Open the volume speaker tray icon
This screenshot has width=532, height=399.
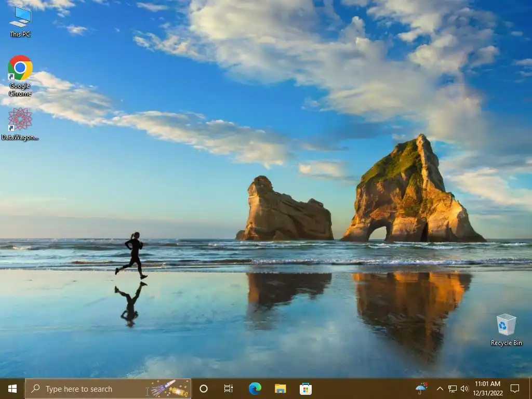pyautogui.click(x=464, y=389)
